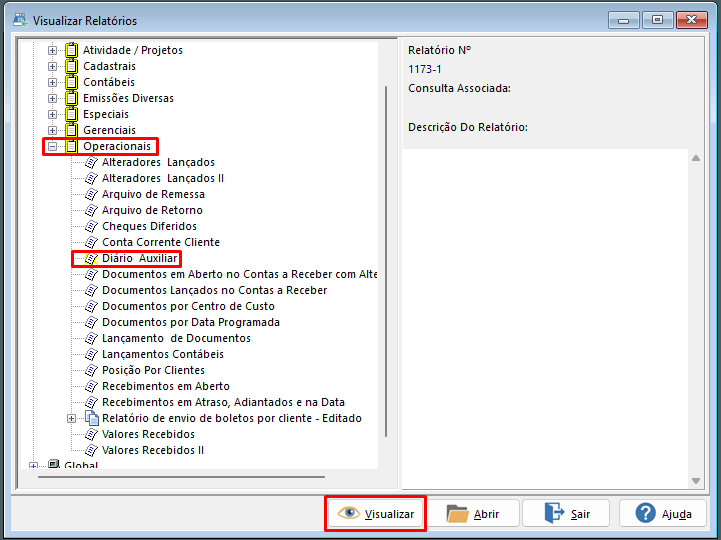
Task: Click the Abrir button
Action: (473, 513)
